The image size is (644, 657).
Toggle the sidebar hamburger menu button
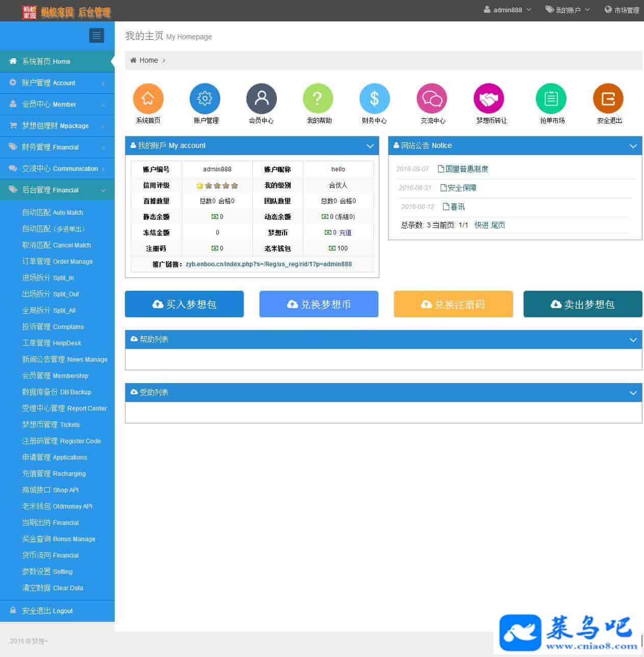(96, 36)
